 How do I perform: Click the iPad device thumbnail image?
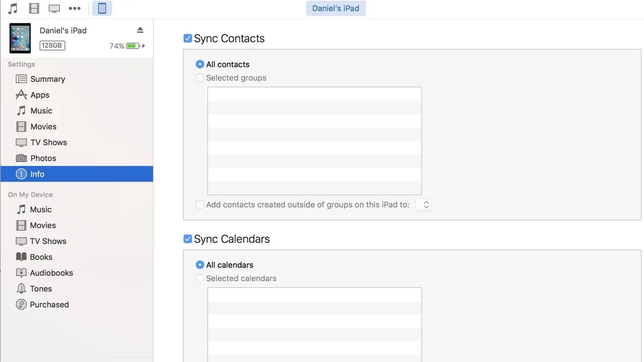coord(20,38)
